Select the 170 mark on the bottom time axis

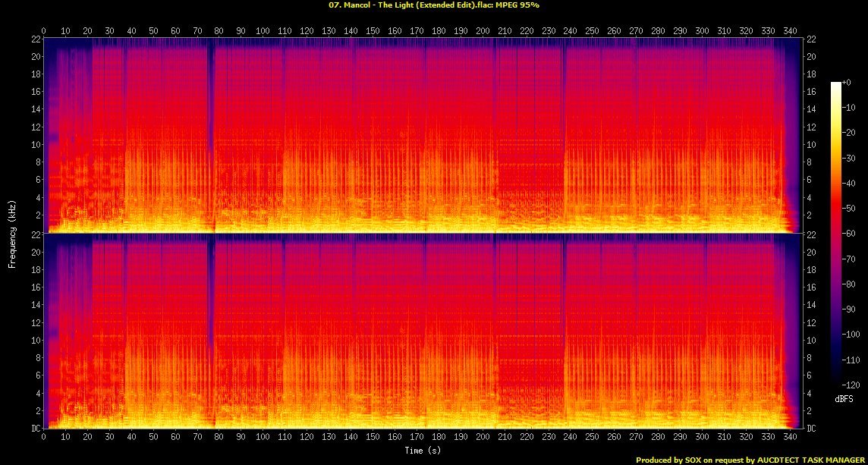(x=417, y=438)
